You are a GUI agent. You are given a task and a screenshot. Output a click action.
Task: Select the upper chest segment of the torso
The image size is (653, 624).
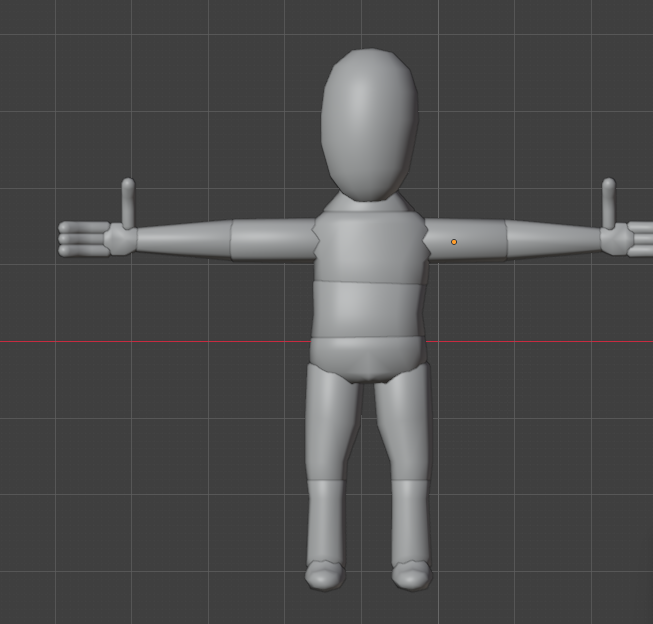370,248
